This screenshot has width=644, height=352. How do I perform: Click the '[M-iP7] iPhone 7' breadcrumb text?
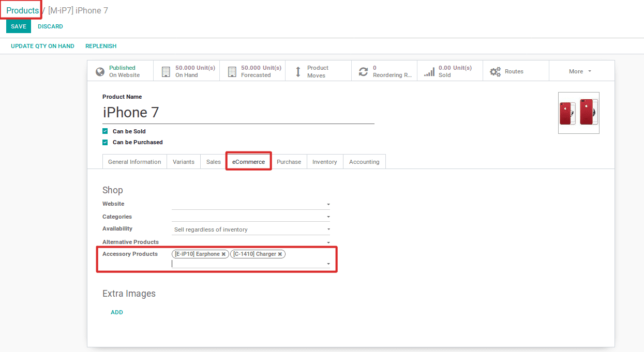pyautogui.click(x=78, y=10)
